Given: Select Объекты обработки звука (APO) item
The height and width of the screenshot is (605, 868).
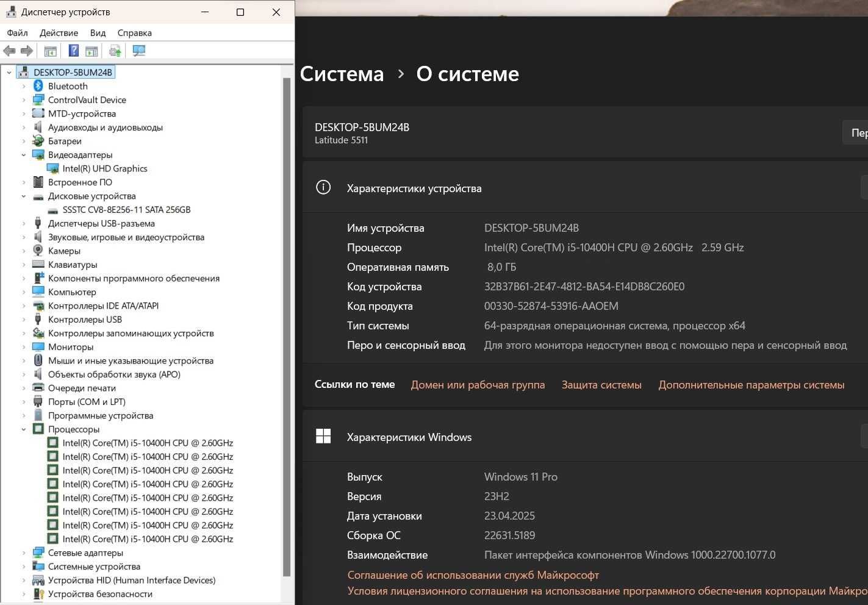Looking at the screenshot, I should coord(114,374).
